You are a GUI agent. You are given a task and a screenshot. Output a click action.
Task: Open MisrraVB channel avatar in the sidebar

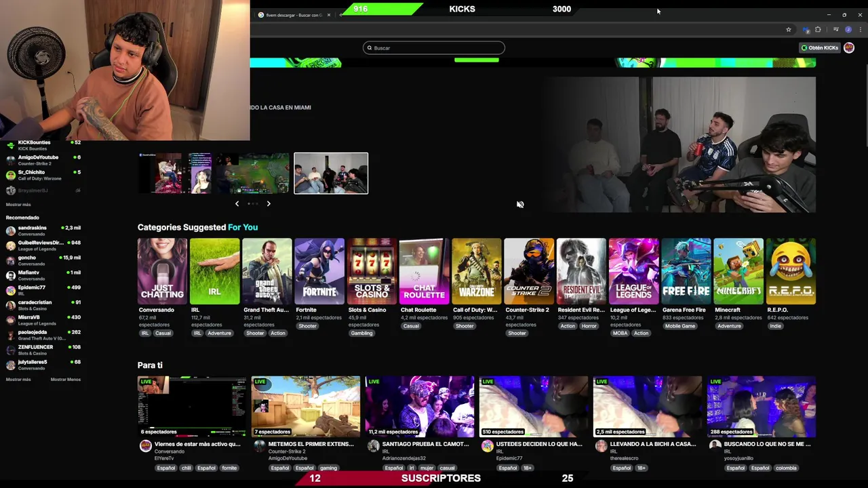pos(10,320)
